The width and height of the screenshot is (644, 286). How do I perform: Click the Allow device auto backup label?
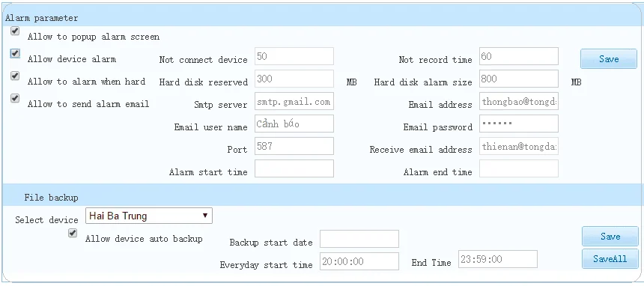(144, 239)
